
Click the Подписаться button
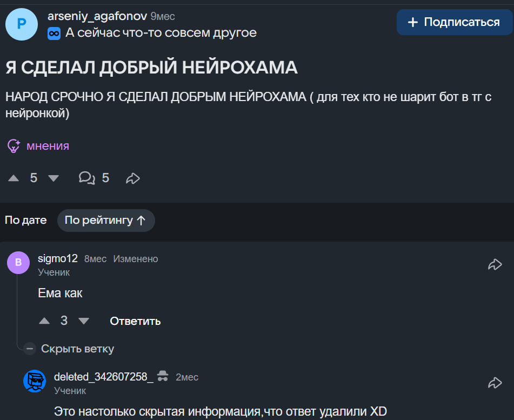(x=455, y=22)
